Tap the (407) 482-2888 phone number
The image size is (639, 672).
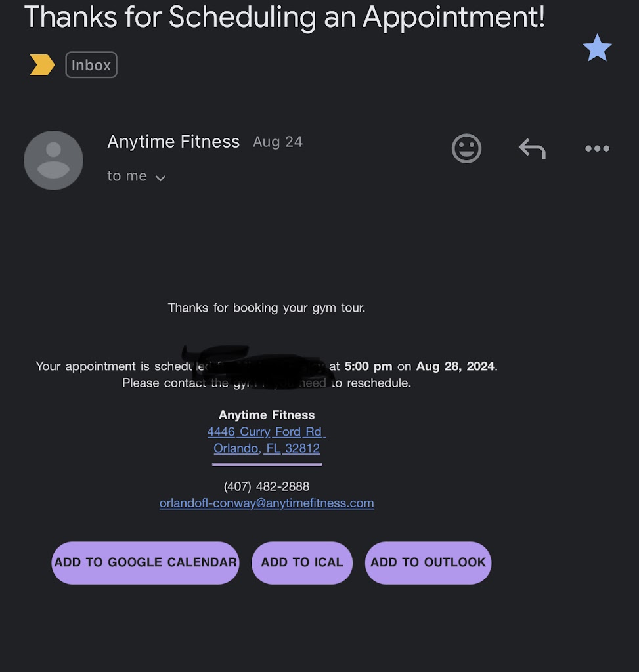[266, 486]
